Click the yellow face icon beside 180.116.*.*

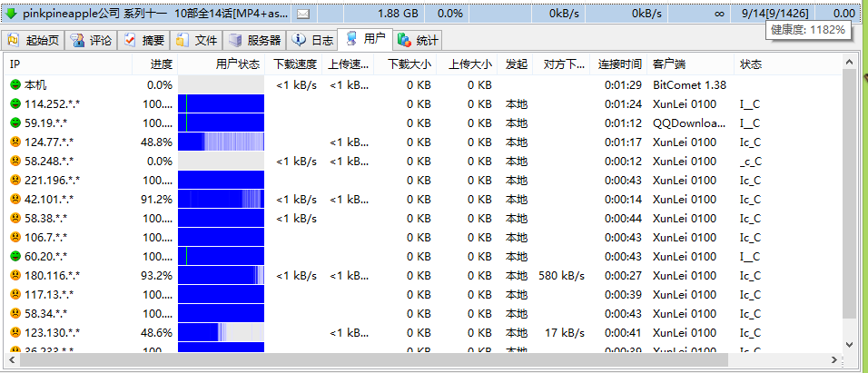point(15,275)
